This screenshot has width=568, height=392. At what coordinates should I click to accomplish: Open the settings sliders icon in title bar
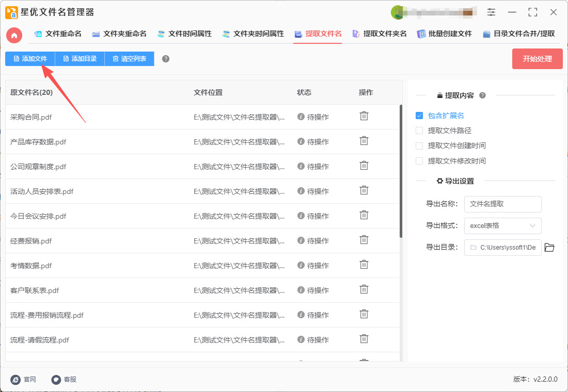(x=491, y=12)
